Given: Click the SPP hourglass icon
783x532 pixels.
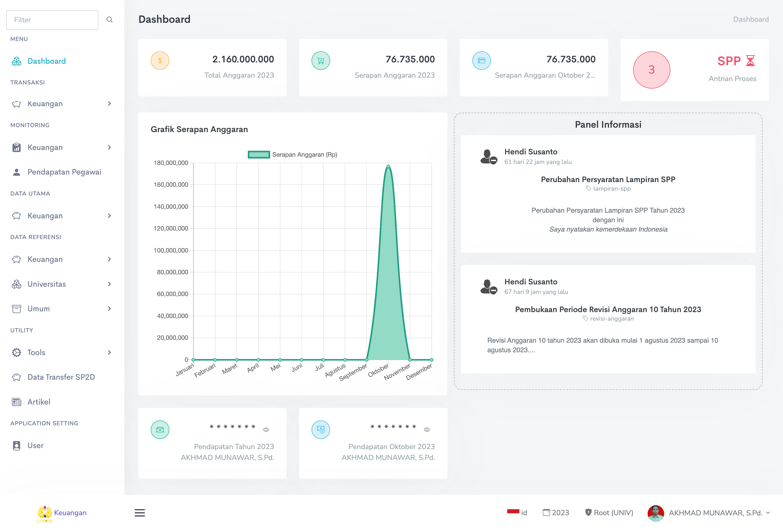Looking at the screenshot, I should [x=750, y=61].
